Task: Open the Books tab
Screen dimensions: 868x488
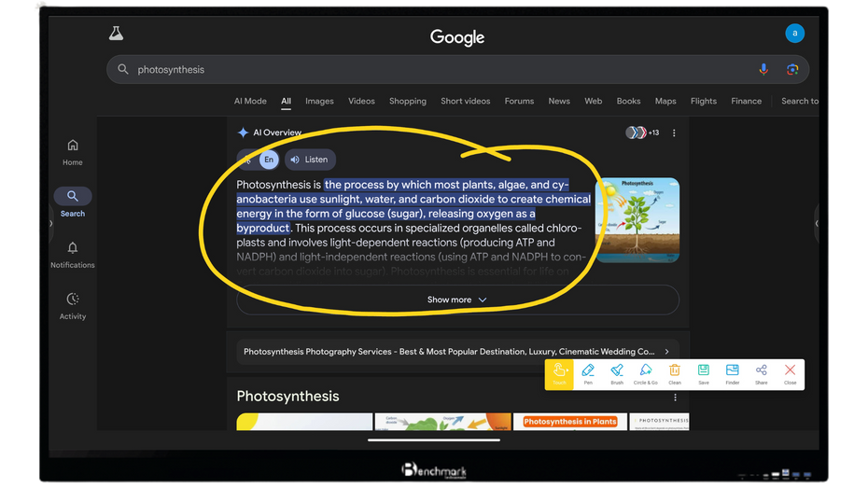Action: pos(628,102)
